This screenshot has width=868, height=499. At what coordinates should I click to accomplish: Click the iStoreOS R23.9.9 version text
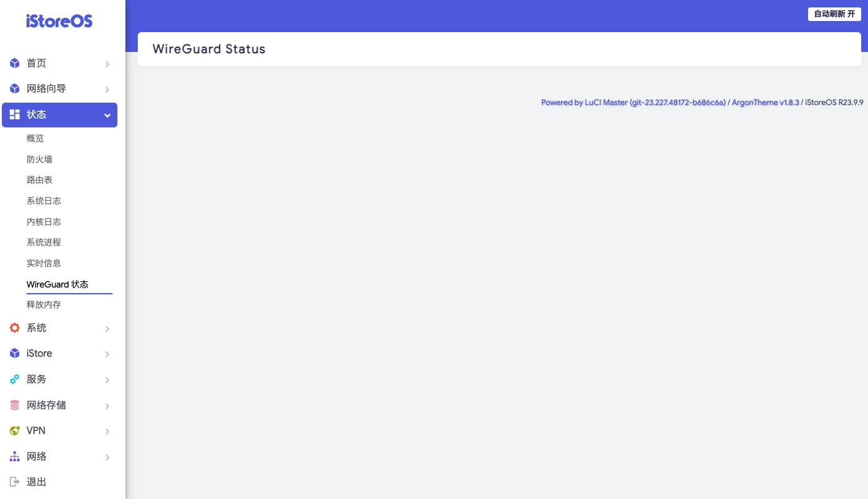click(x=834, y=103)
